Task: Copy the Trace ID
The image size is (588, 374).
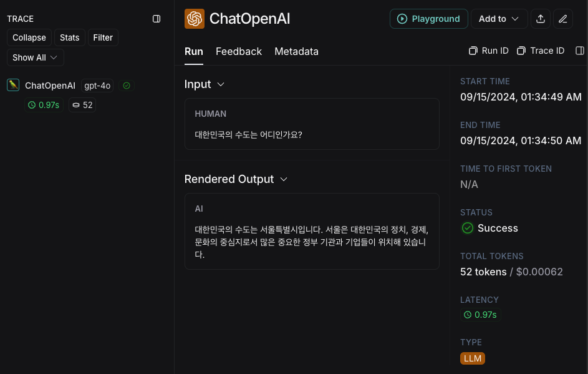Action: (541, 51)
